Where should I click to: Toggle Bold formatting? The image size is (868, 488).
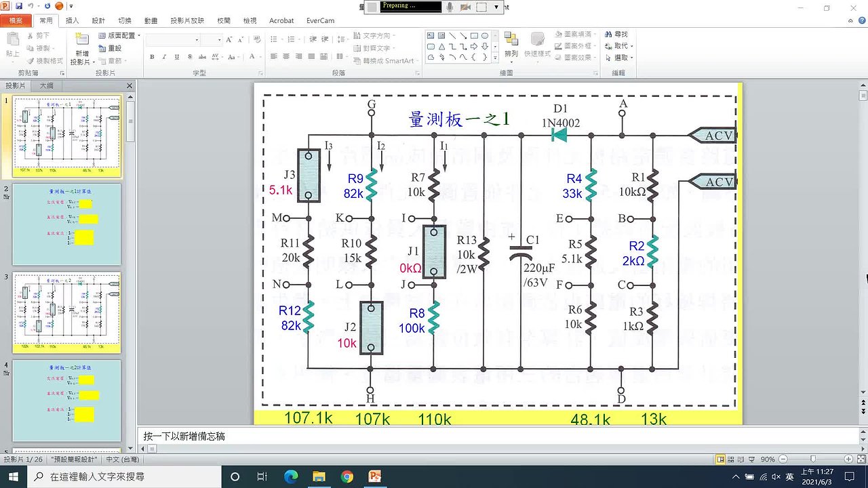pos(152,57)
